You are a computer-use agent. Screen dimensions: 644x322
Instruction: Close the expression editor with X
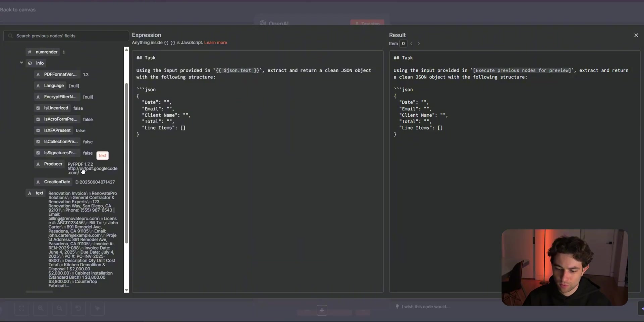[x=636, y=35]
